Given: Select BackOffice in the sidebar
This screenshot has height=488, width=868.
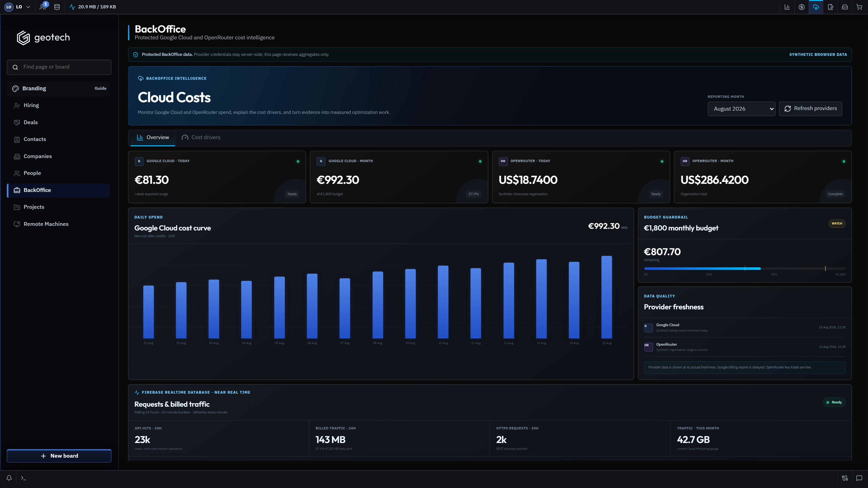Looking at the screenshot, I should pos(58,190).
